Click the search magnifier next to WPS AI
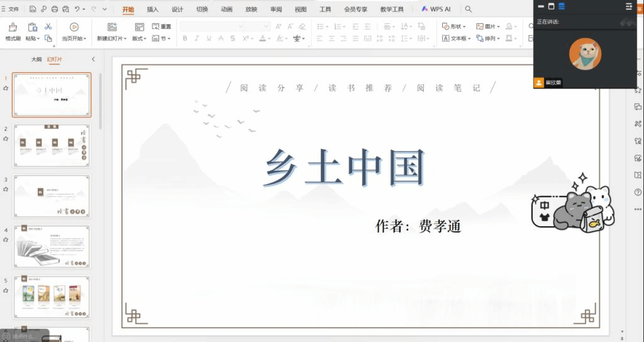 (x=468, y=9)
